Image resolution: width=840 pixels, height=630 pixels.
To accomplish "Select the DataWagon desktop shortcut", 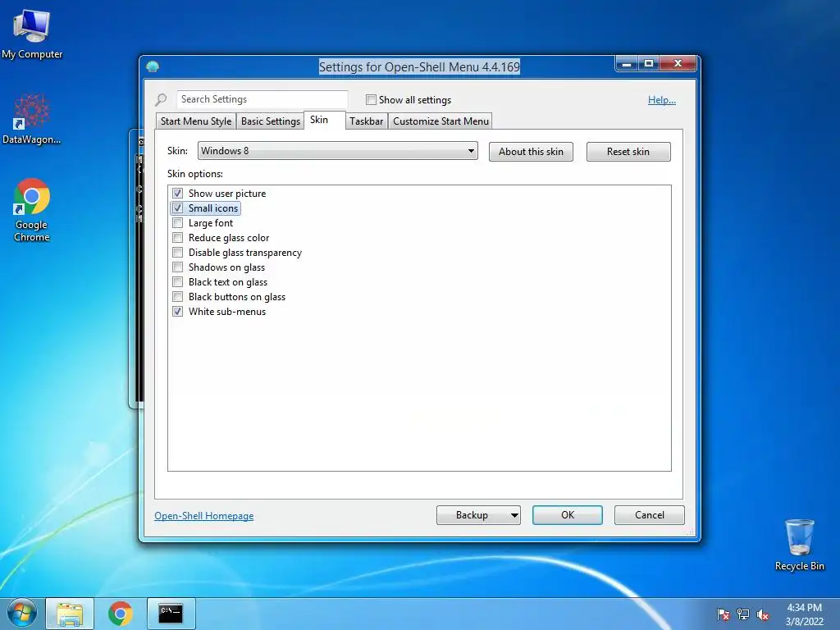I will click(x=32, y=119).
